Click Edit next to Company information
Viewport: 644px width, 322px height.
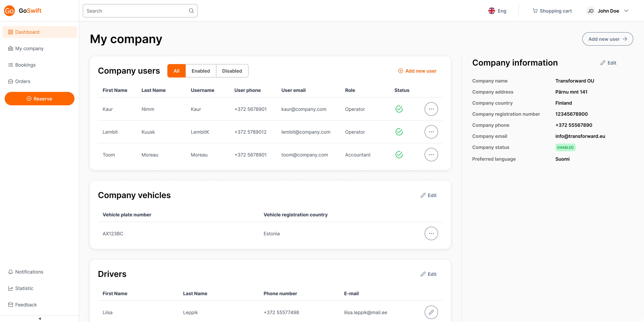coord(608,63)
